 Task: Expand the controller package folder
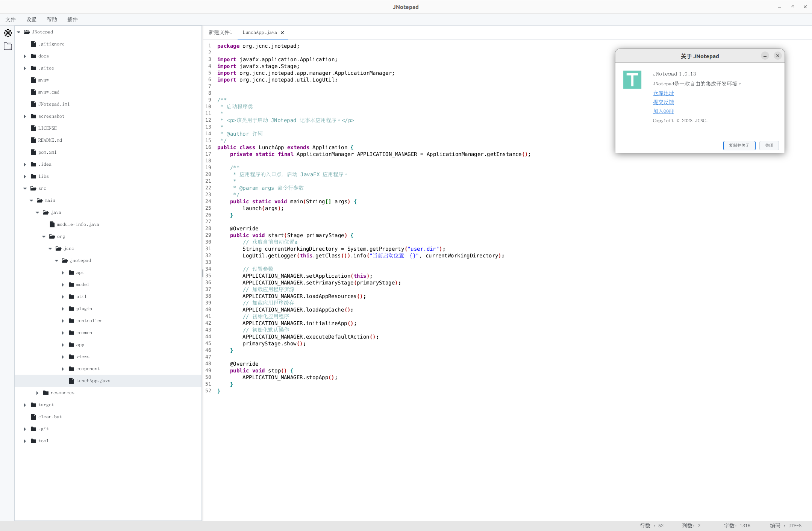tap(63, 321)
